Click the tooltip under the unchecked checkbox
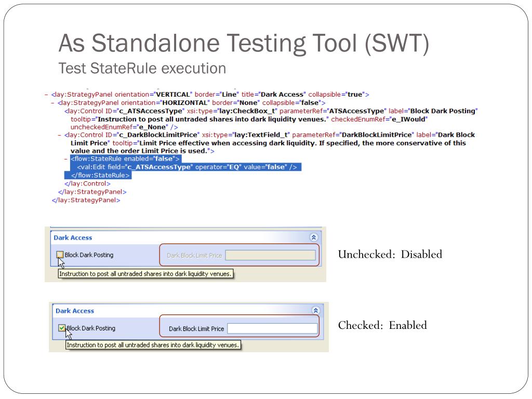The width and height of the screenshot is (532, 399). [145, 274]
